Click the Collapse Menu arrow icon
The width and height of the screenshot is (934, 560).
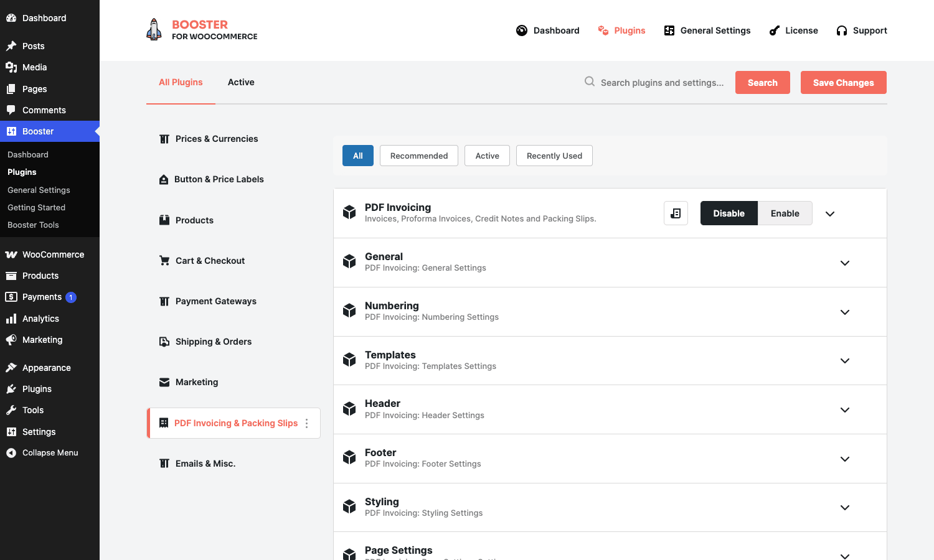point(11,453)
